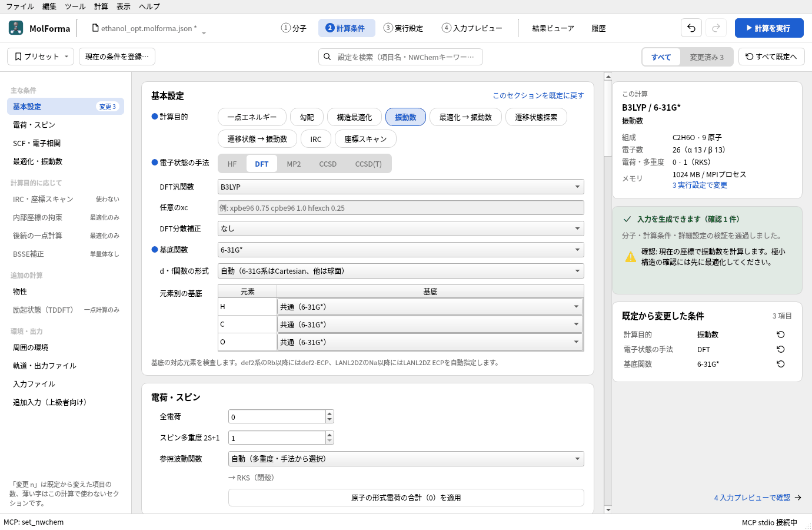Click the 任意のxc input field

(401, 208)
